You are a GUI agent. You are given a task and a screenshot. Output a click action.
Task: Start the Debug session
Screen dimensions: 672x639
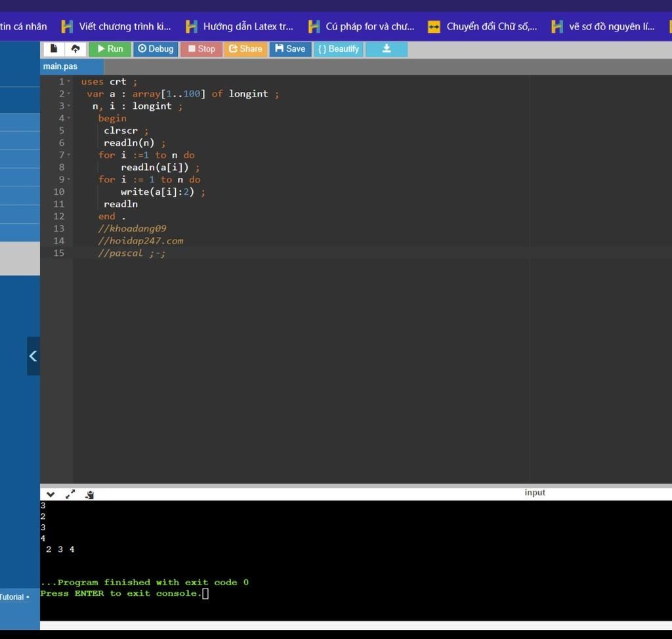156,49
